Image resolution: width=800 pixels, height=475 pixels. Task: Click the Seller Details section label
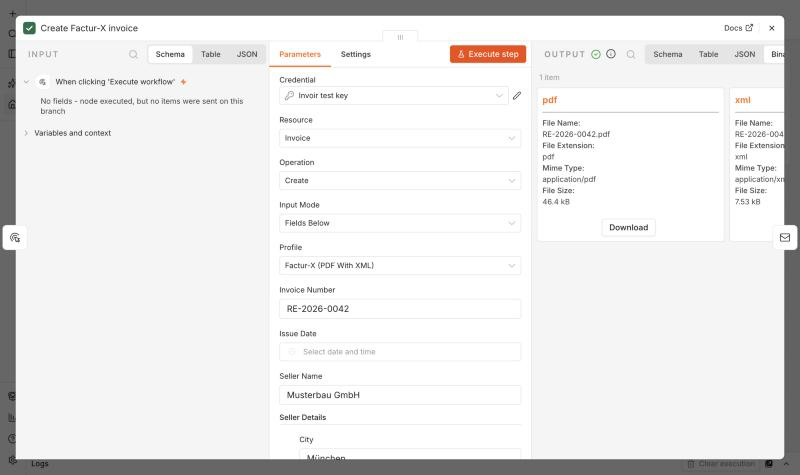pos(303,417)
